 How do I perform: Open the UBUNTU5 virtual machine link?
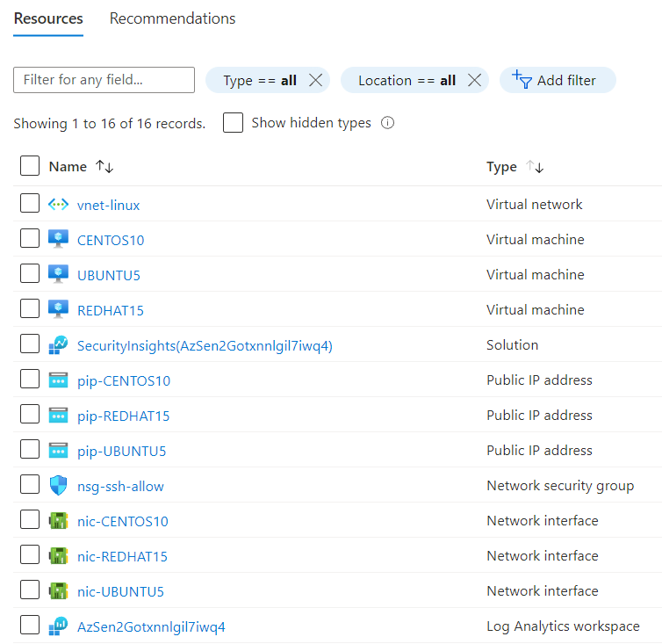click(x=109, y=276)
